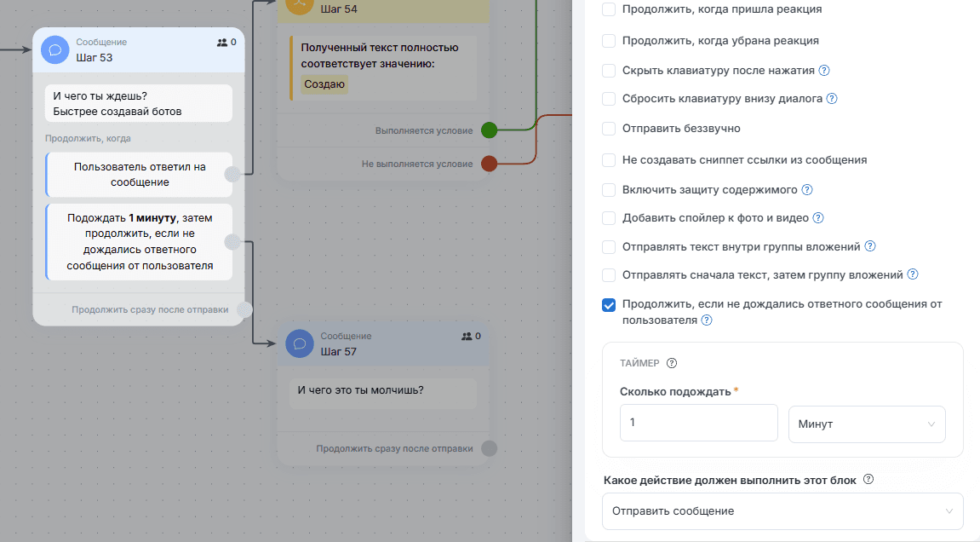This screenshot has width=980, height=542.
Task: Check 'Отправлять сначала текст, затем группу вложений'
Action: tap(609, 275)
